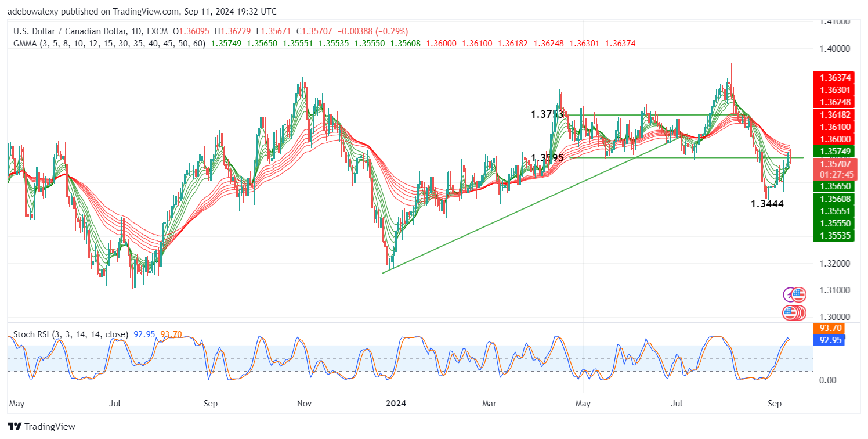Click the GMMA legend value 1.36100
Screen dimensions: 868x439
coord(479,43)
